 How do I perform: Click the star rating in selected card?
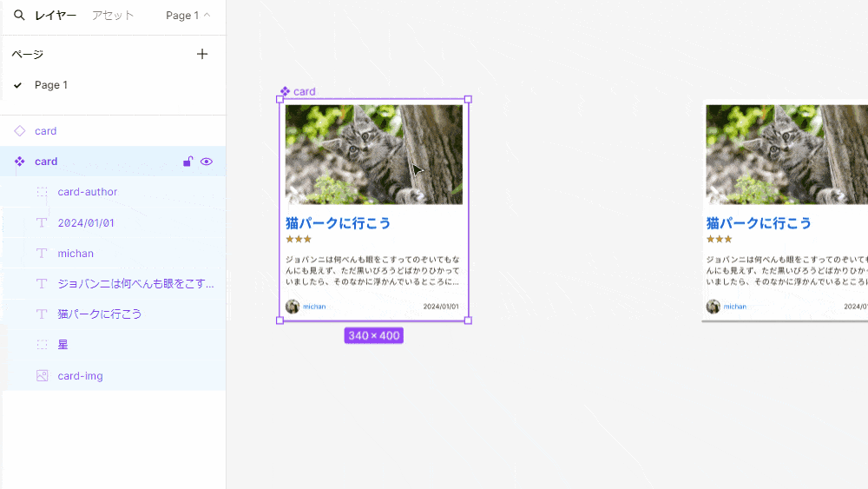[x=299, y=239]
